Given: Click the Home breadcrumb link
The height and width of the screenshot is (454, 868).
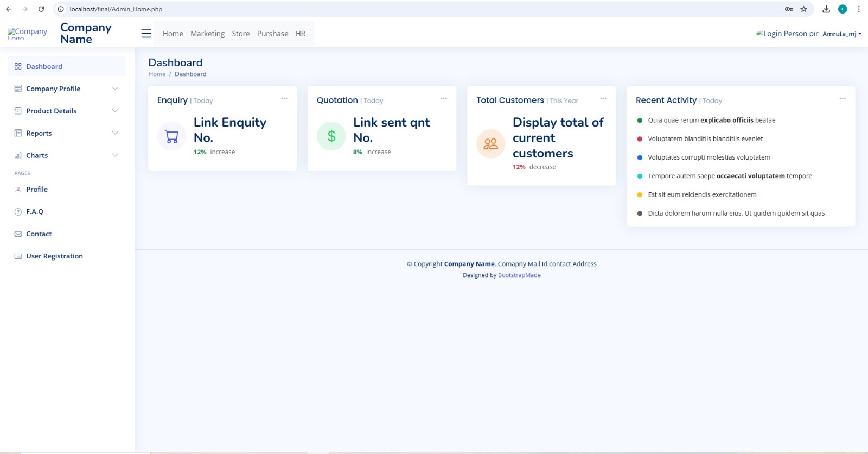Looking at the screenshot, I should click(x=157, y=74).
